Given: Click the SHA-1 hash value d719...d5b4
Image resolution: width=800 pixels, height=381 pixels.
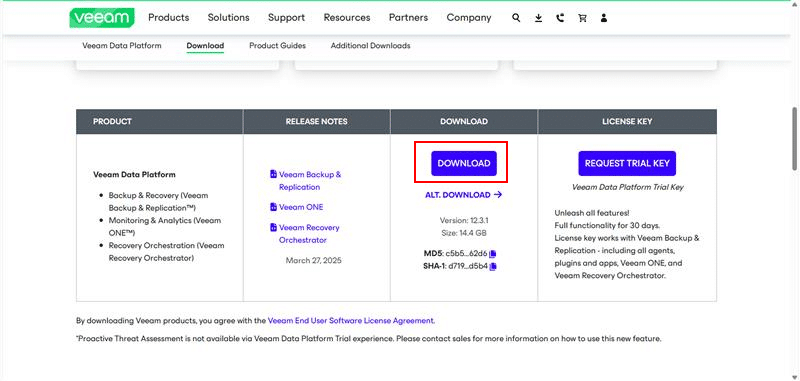Looking at the screenshot, I should click(468, 266).
